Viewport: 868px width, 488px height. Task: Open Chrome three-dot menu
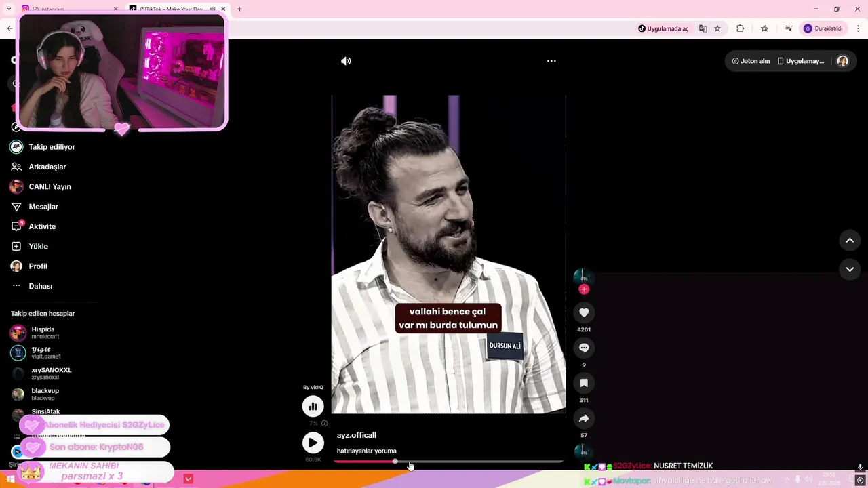pos(859,28)
